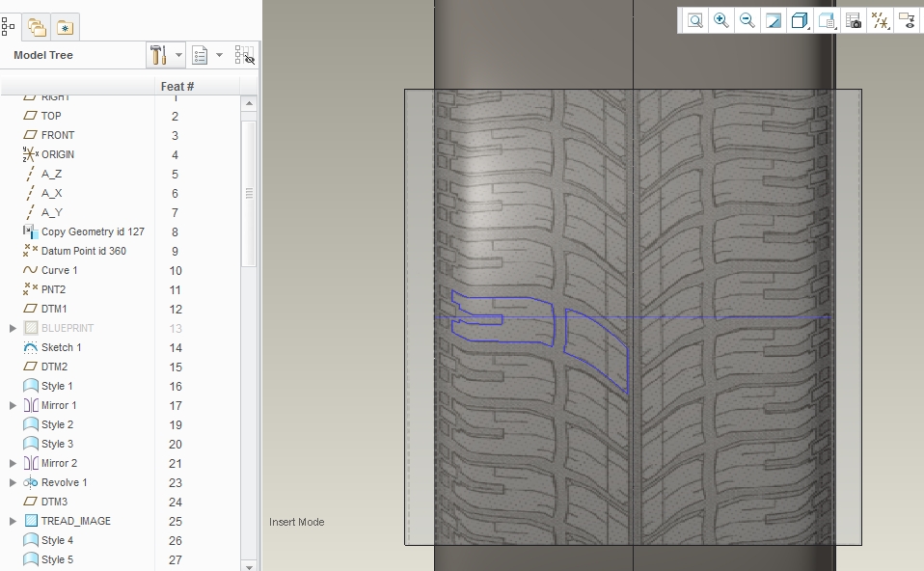Click the Model Tree vertical scrollbar thumb
Image resolution: width=924 pixels, height=571 pixels.
(249, 193)
